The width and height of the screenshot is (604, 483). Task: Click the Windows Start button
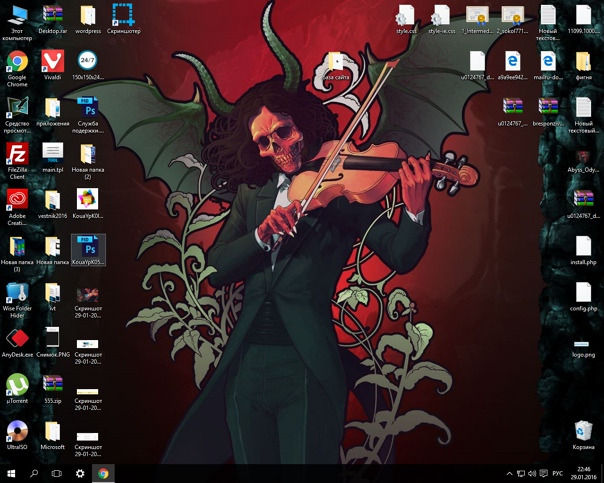click(x=11, y=473)
